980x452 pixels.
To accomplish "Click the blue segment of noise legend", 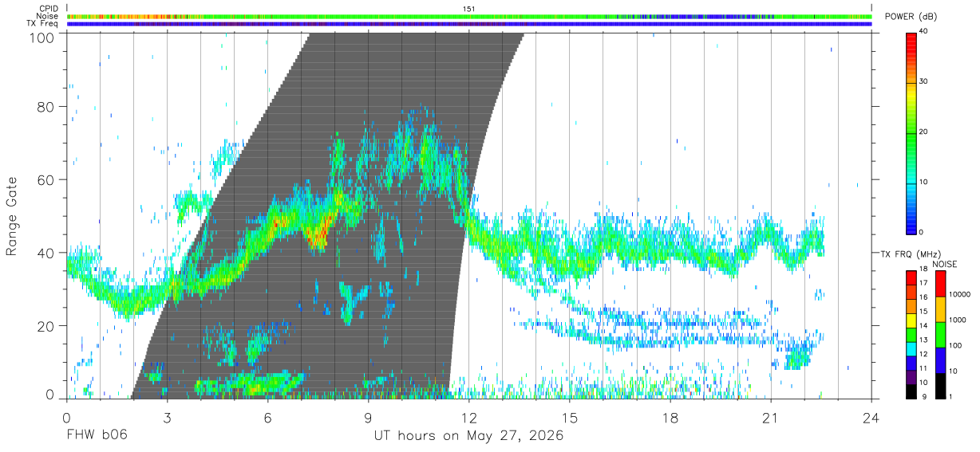I will click(x=940, y=360).
